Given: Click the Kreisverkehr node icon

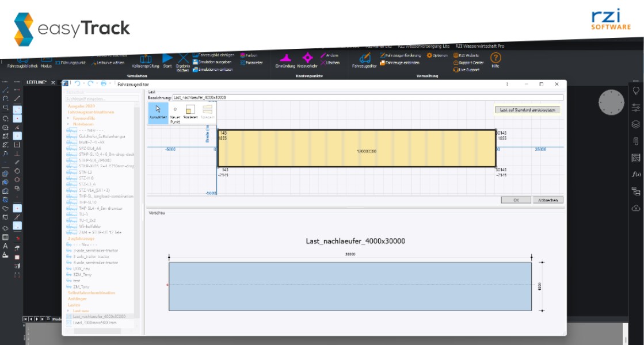Looking at the screenshot, I should point(307,59).
